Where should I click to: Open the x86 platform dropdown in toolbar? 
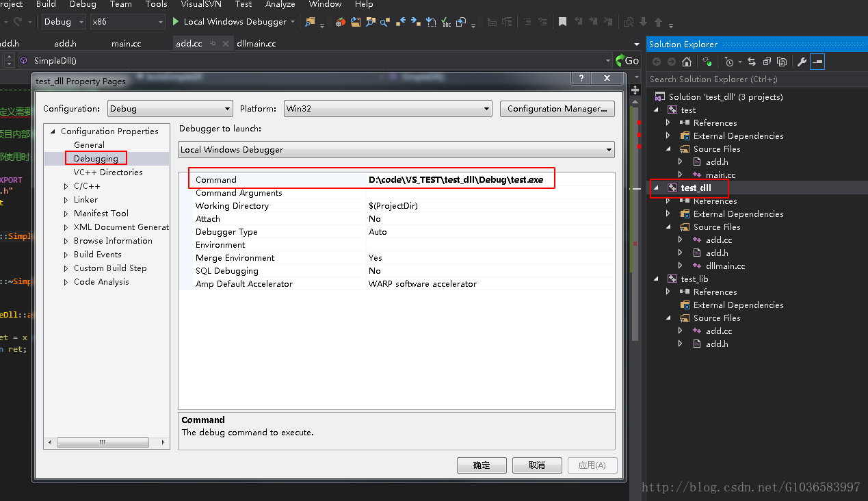click(x=128, y=22)
